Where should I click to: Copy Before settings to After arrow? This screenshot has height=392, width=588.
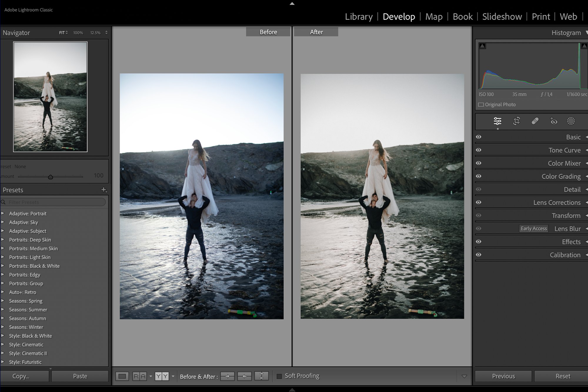pyautogui.click(x=227, y=376)
